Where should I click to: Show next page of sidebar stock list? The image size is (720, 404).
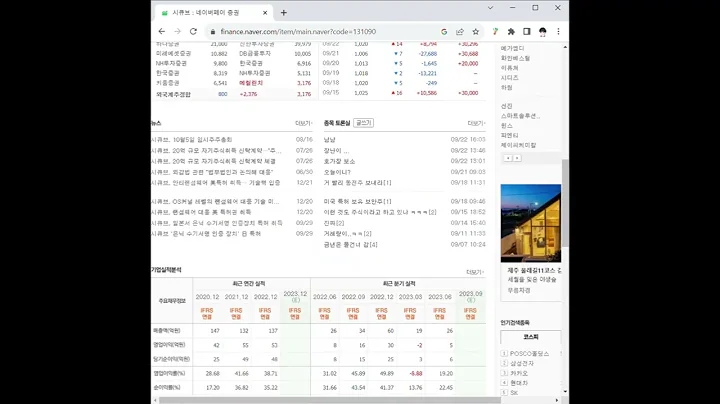tap(517, 158)
